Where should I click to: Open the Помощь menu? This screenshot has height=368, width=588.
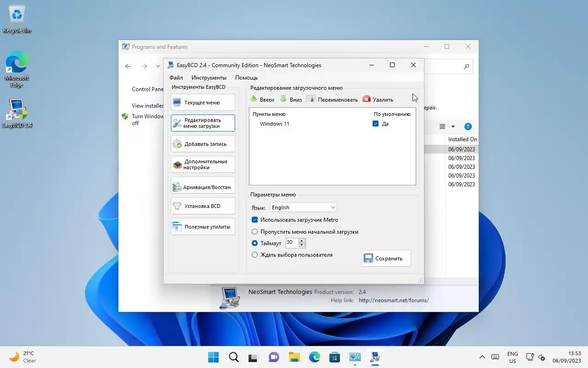(246, 78)
